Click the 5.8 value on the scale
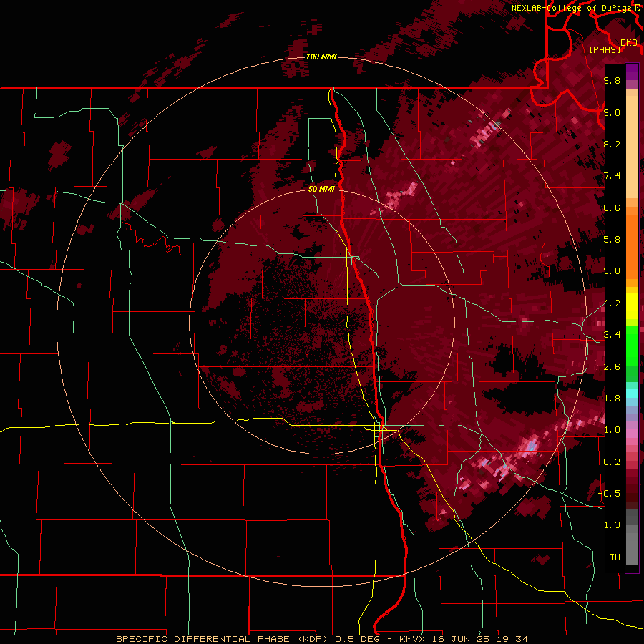Image resolution: width=644 pixels, height=644 pixels. click(x=612, y=240)
